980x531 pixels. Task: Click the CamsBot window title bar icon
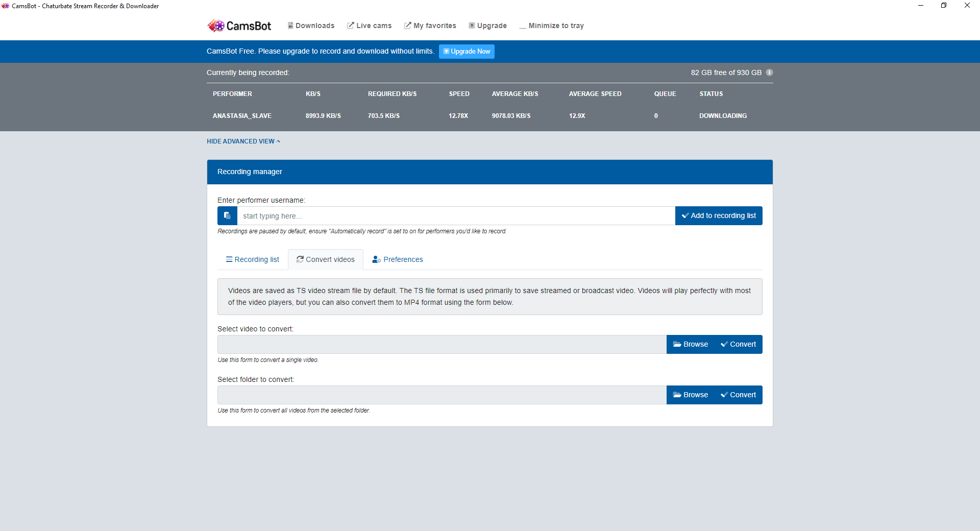6,6
